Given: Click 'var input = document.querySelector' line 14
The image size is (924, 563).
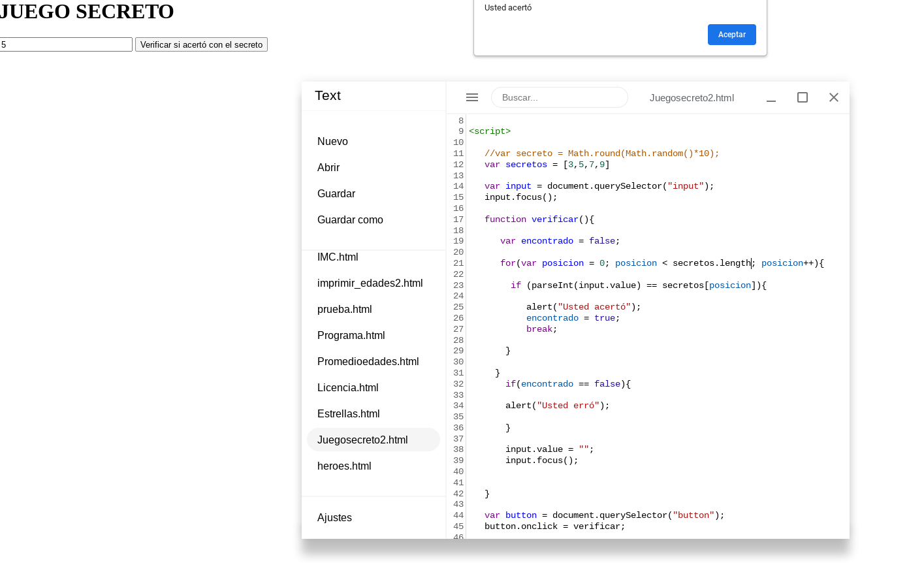Looking at the screenshot, I should [599, 186].
